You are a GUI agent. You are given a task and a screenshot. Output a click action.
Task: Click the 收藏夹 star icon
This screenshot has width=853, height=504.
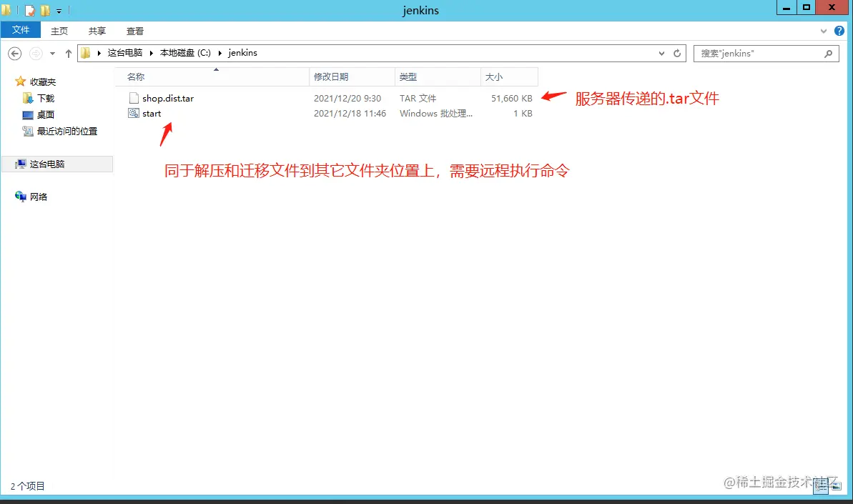point(20,81)
